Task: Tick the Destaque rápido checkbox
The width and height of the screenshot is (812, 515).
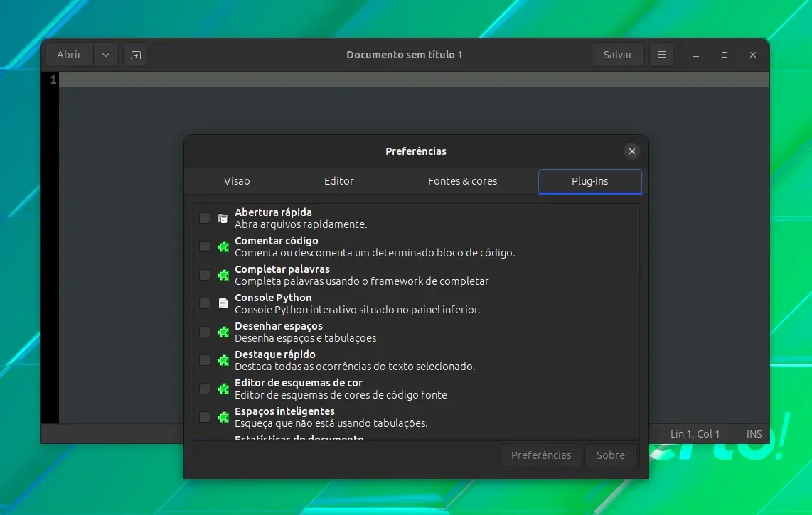Action: (205, 360)
